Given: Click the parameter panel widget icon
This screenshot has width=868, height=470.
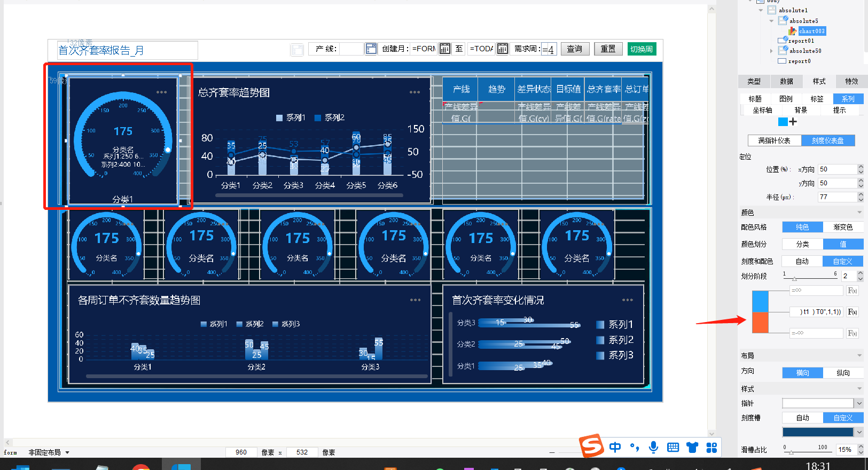Looking at the screenshot, I should pos(297,50).
